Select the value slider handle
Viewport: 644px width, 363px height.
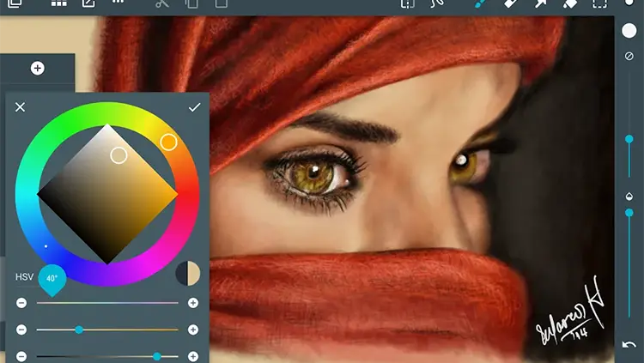tap(157, 356)
